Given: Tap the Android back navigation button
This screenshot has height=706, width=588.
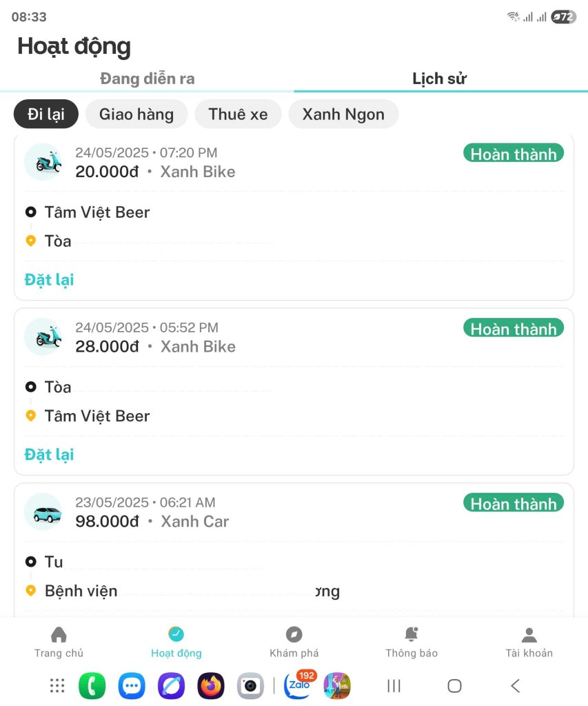Looking at the screenshot, I should (515, 686).
